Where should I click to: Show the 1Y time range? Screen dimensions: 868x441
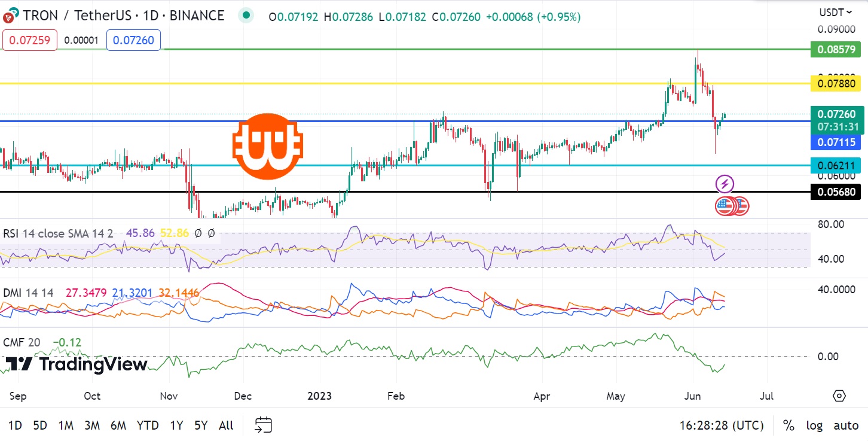pos(176,425)
